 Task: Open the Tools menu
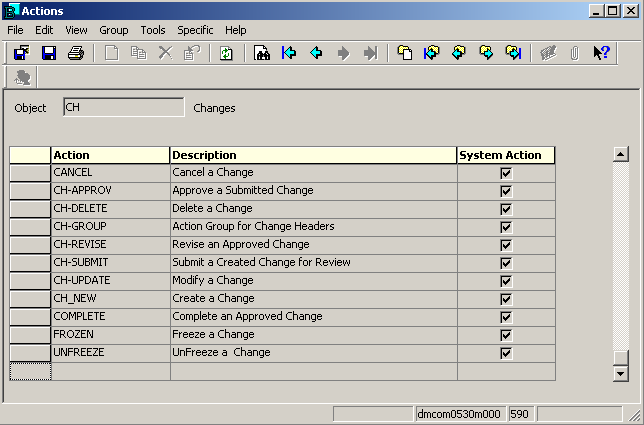click(x=153, y=30)
